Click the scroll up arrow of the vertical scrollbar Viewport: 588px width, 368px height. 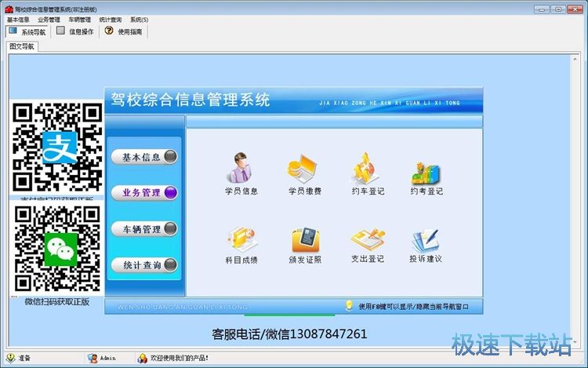[x=575, y=60]
